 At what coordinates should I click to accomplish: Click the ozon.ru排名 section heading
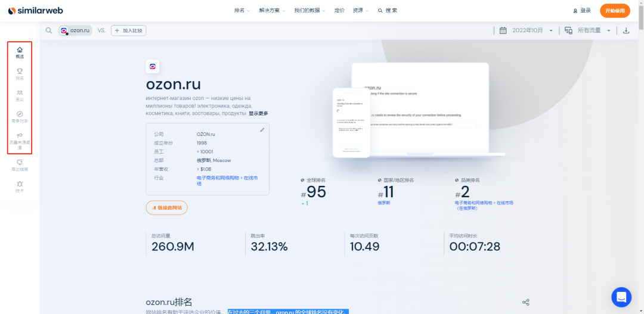pos(169,302)
